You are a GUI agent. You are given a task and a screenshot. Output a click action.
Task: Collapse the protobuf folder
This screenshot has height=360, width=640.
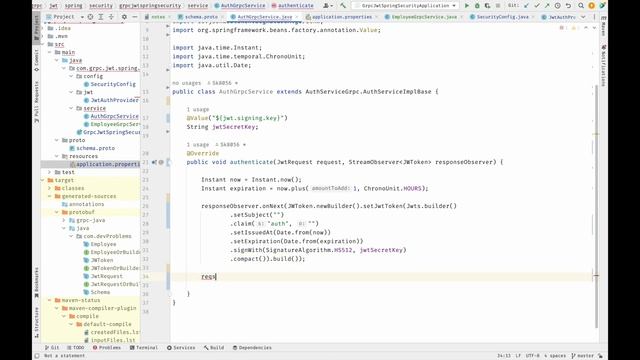[57, 212]
